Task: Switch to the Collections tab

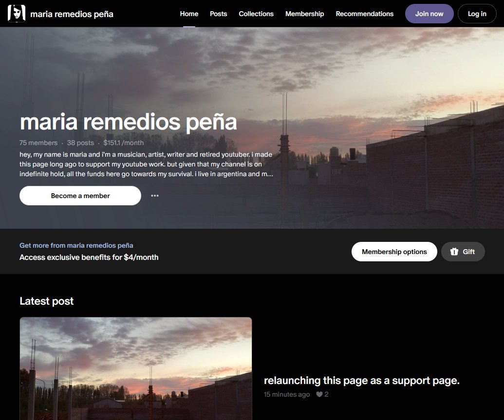Action: point(256,14)
